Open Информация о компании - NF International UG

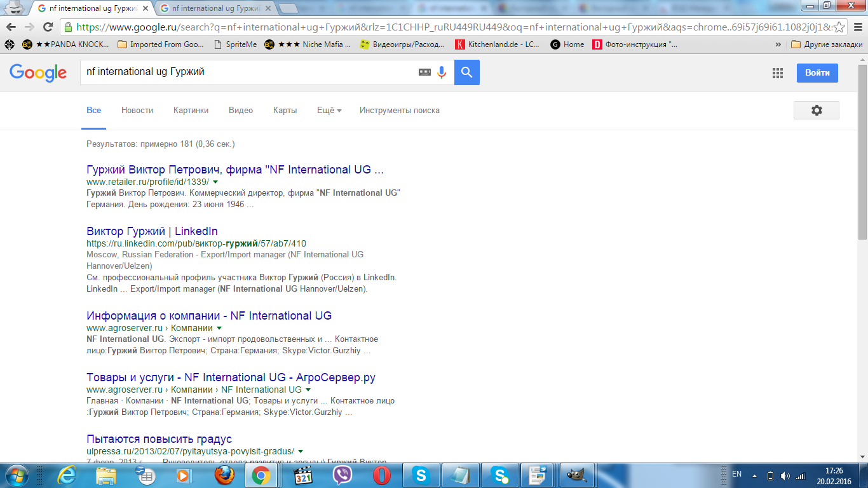tap(209, 316)
